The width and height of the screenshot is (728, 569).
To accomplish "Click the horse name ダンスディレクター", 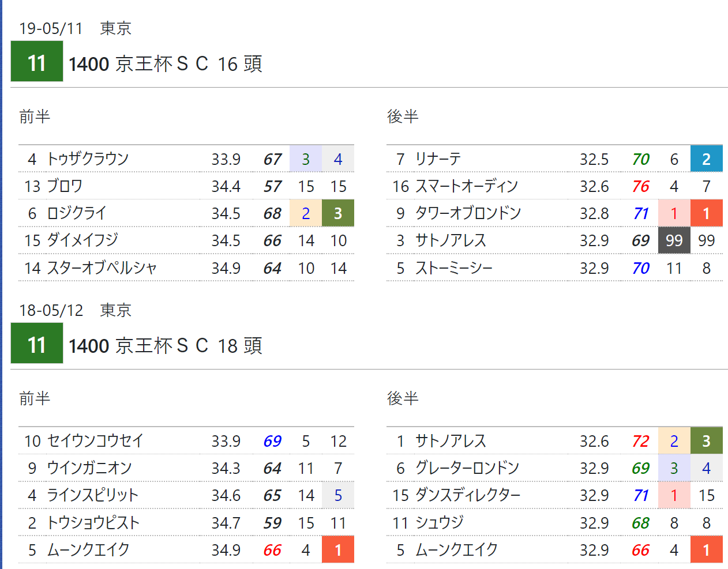I will [x=468, y=495].
